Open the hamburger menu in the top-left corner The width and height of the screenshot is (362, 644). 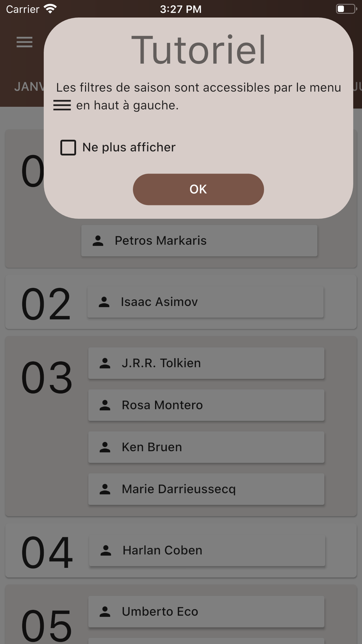click(x=25, y=42)
